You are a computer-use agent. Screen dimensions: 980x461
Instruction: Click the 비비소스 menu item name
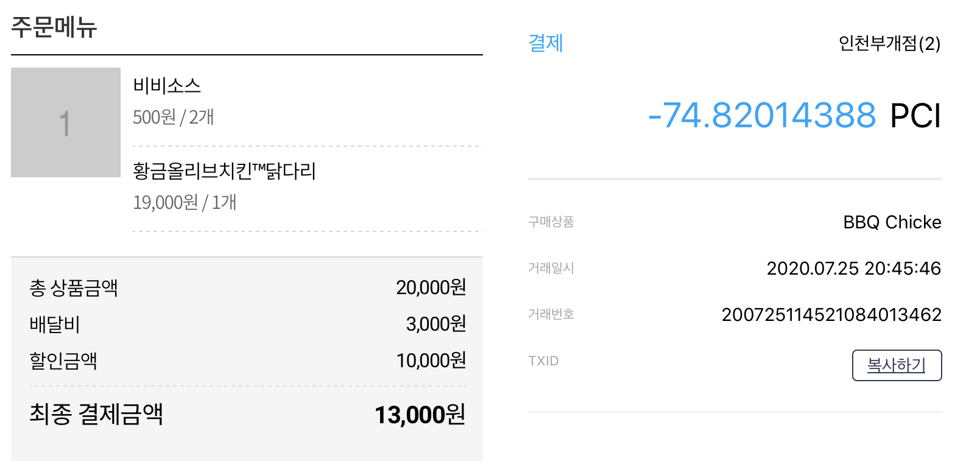coord(167,86)
